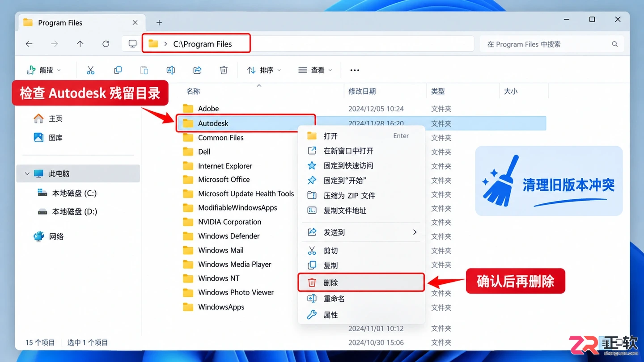Select 打开 in the context menu
The height and width of the screenshot is (362, 644).
361,136
